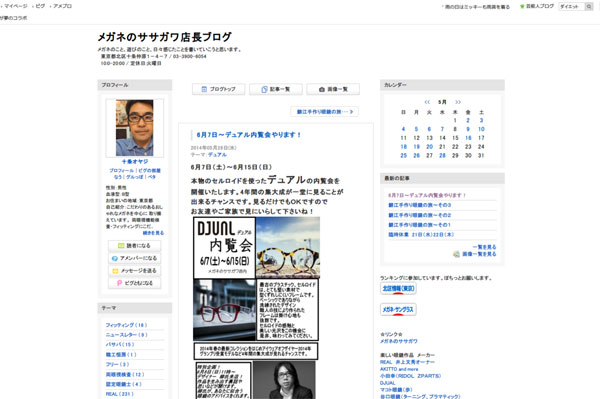Click the アメンバーになる button
This screenshot has height=399, width=600.
click(134, 258)
